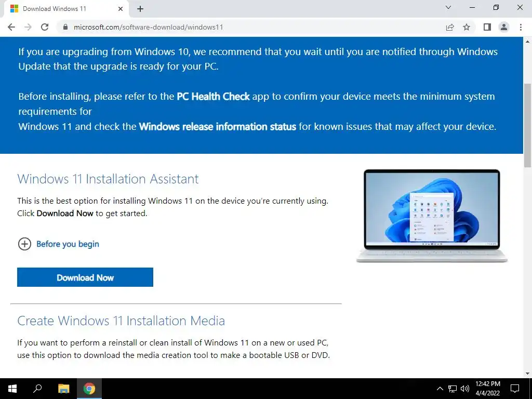Bookmark this page with the star

[467, 27]
